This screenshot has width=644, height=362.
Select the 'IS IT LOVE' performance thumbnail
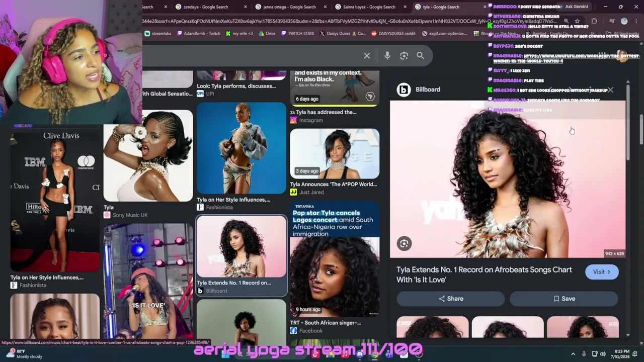coord(148,281)
